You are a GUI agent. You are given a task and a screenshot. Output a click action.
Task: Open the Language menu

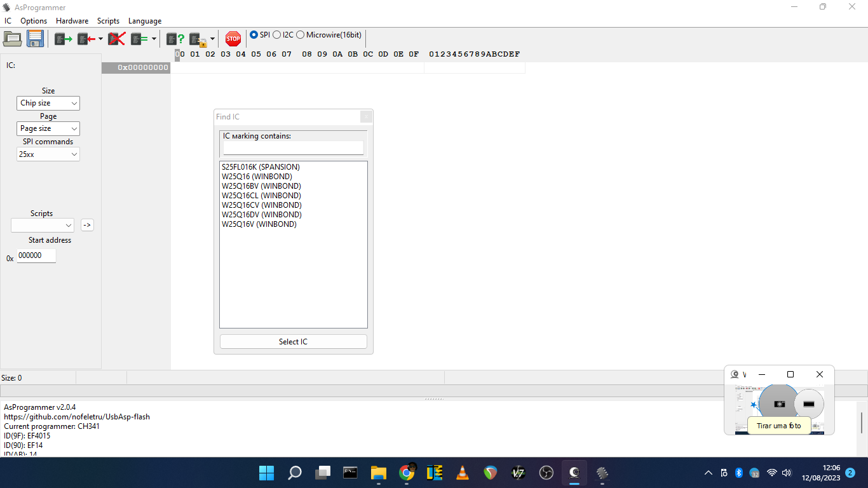pyautogui.click(x=145, y=21)
